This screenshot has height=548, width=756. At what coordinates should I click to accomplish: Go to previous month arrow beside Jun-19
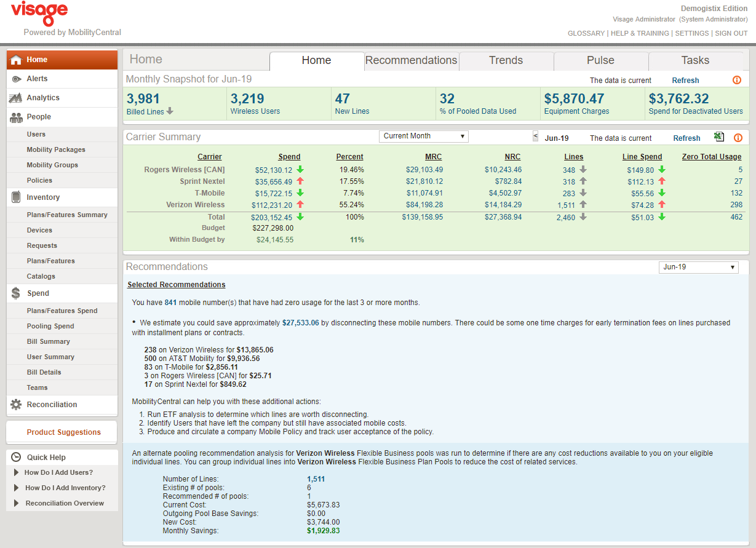tap(535, 136)
